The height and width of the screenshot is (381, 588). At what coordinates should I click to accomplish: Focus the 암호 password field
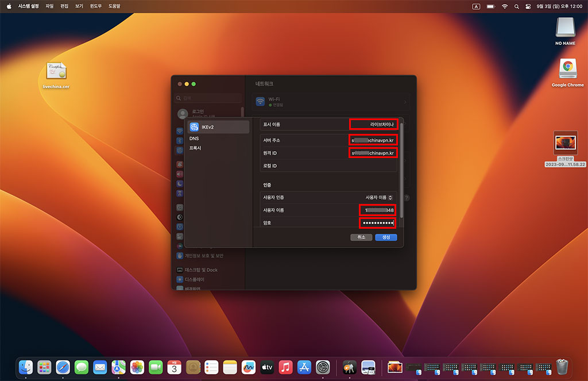pos(377,223)
